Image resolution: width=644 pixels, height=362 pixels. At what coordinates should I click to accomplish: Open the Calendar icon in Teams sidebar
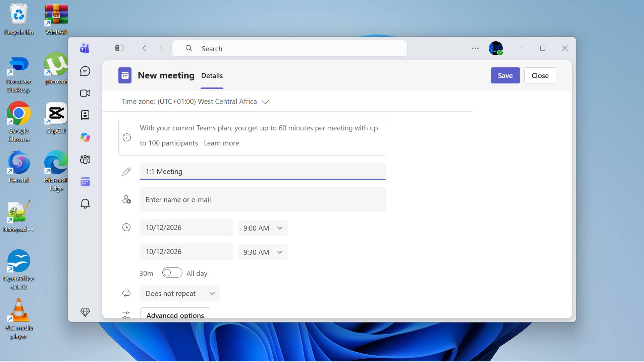[85, 182]
